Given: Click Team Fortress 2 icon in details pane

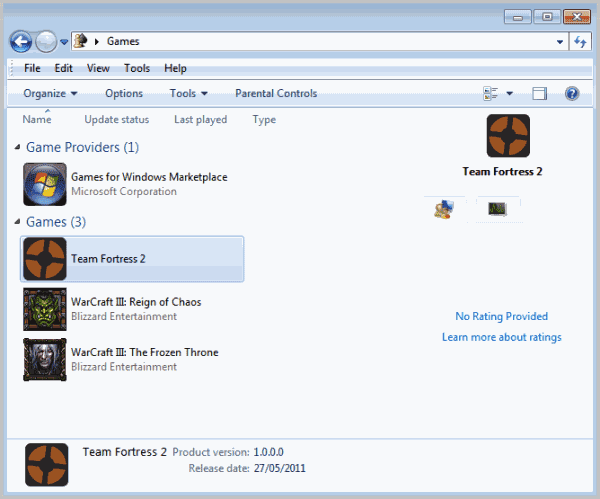Looking at the screenshot, I should 47,465.
